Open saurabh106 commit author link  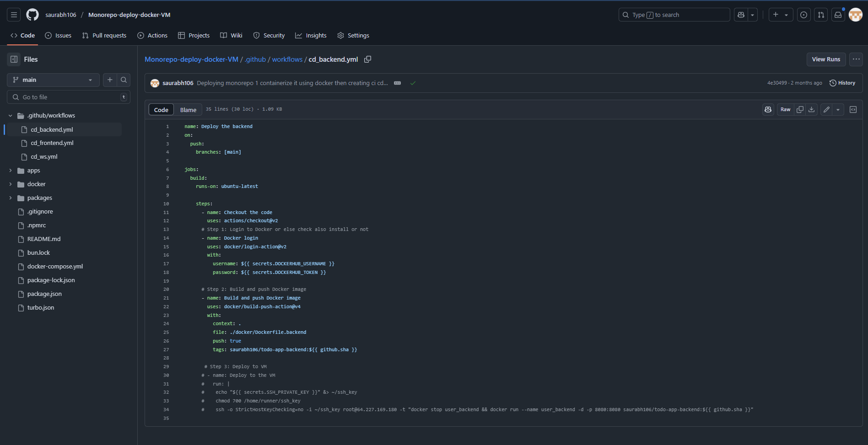click(x=178, y=83)
